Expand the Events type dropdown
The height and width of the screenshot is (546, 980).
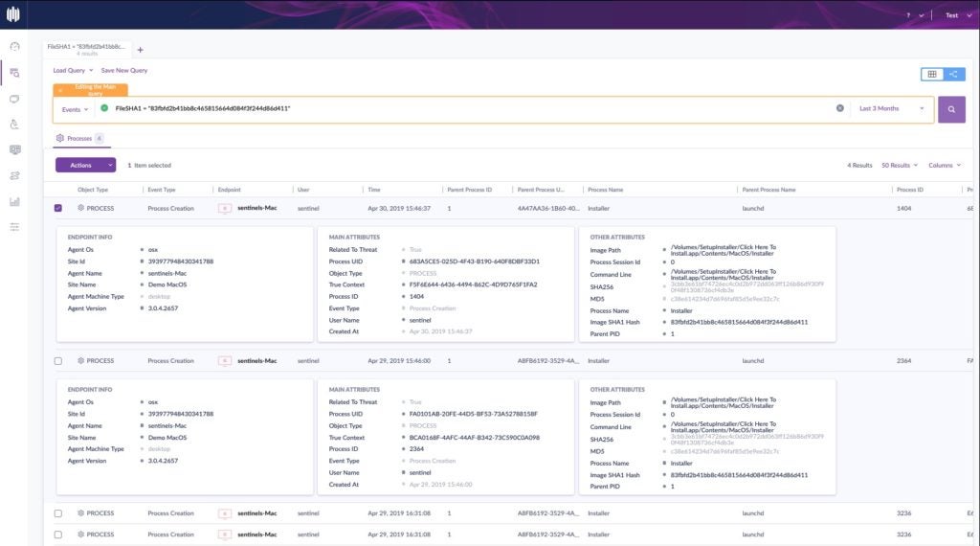coord(75,109)
